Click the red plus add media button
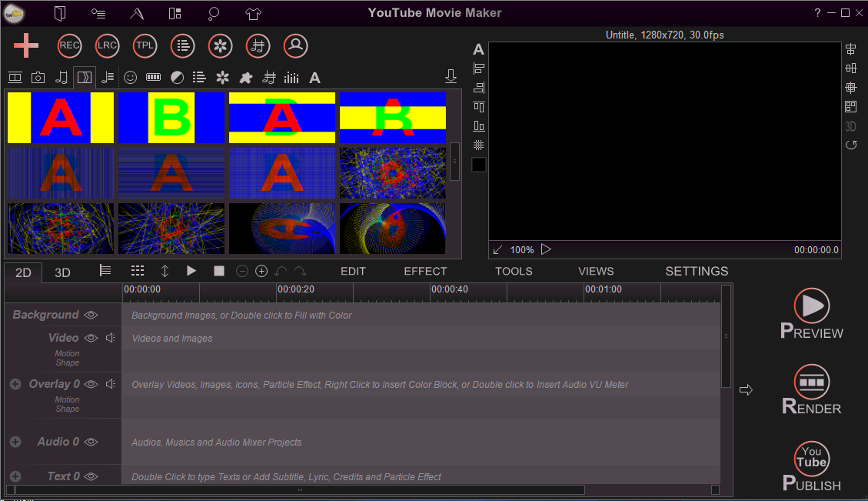The height and width of the screenshot is (501, 868). click(x=26, y=45)
